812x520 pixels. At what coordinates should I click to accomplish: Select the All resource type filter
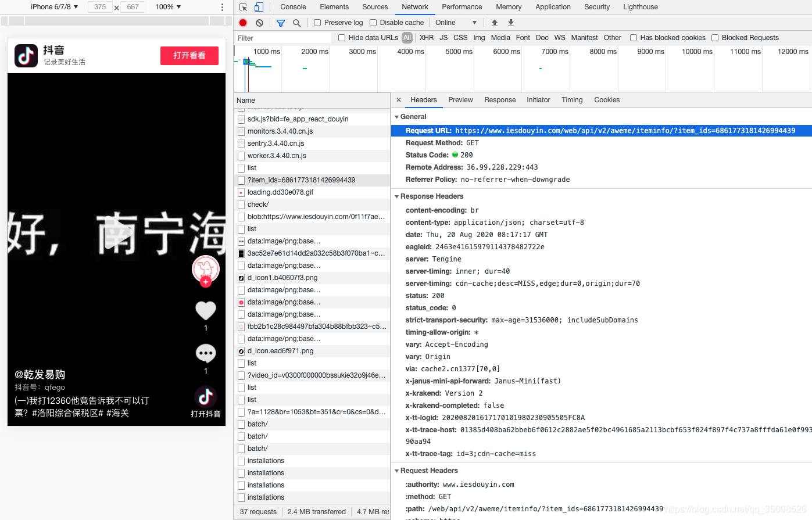coord(407,38)
